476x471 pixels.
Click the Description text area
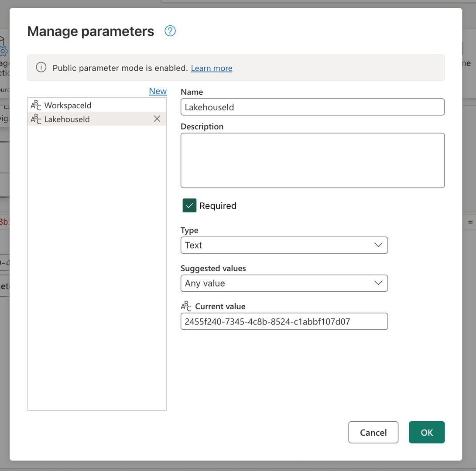point(312,160)
